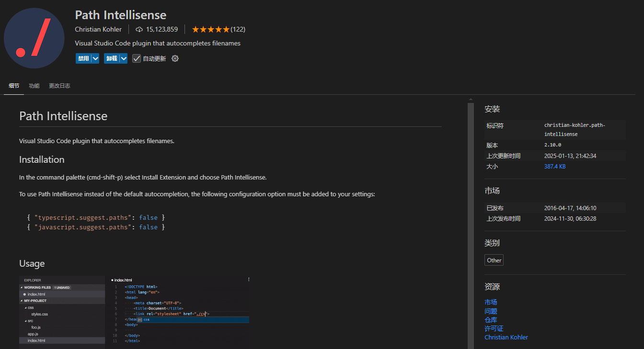Viewport: 644px width, 349px height.
Task: Click the Path Intellisense title text
Action: 121,15
